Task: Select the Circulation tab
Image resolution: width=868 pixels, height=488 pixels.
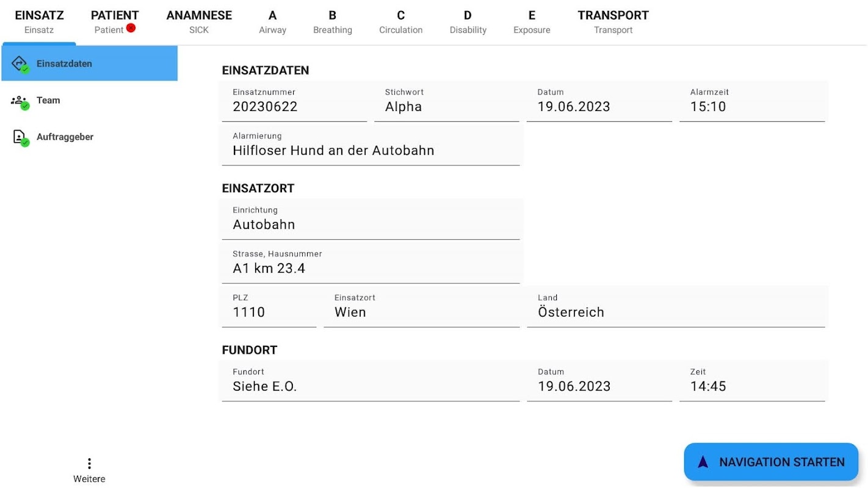Action: coord(400,21)
